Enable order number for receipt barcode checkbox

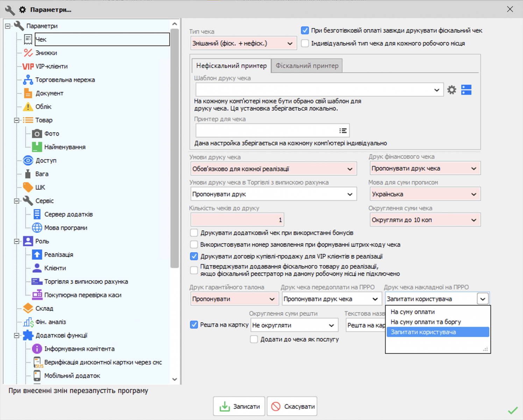tap(194, 244)
